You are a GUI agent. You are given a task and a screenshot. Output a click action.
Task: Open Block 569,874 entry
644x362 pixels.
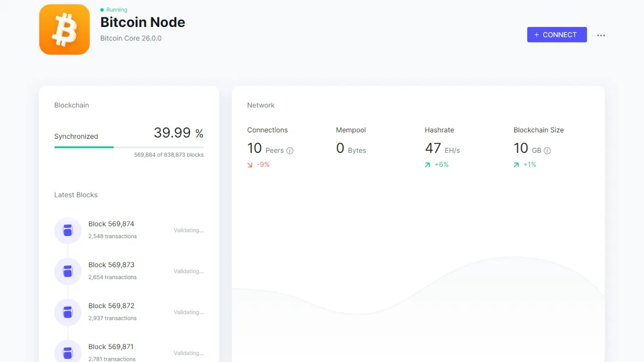pos(129,230)
